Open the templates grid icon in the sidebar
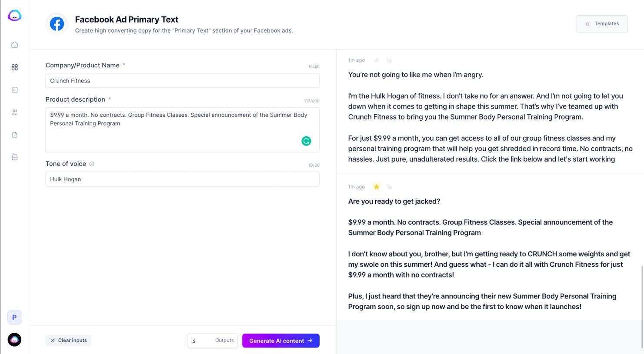 point(14,67)
